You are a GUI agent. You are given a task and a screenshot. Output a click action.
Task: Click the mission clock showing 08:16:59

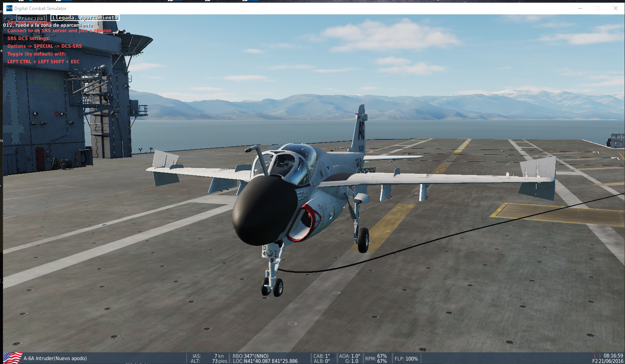pos(613,355)
